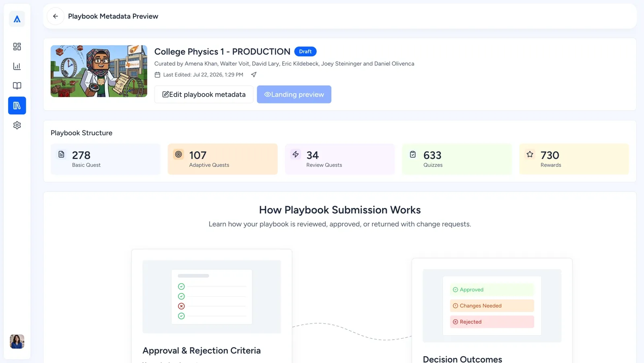This screenshot has width=644, height=363.
Task: Open the open-book icon in sidebar
Action: [x=17, y=86]
